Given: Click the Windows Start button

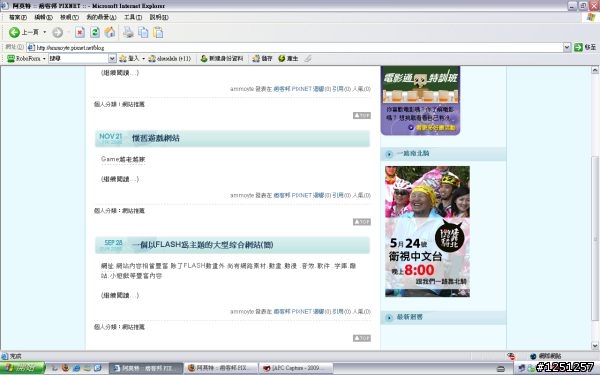Looking at the screenshot, I should pos(22,368).
